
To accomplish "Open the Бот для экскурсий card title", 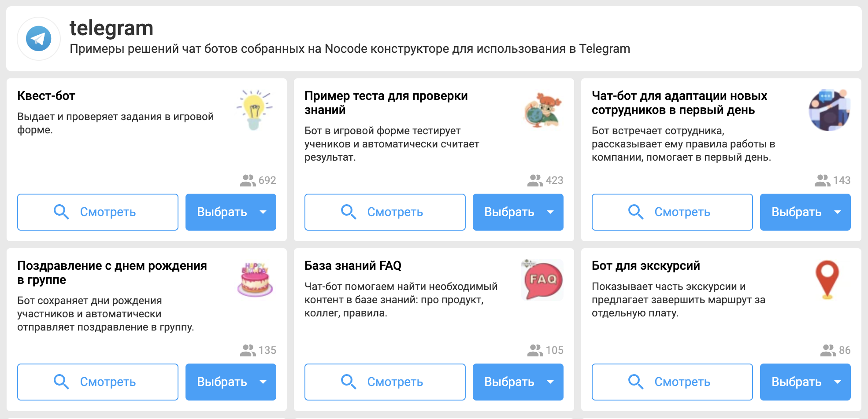I will [x=645, y=266].
